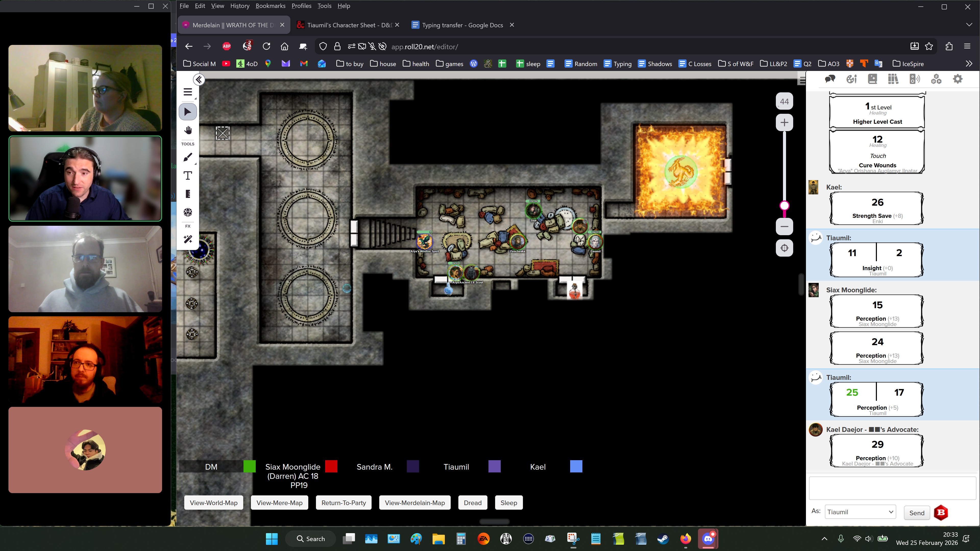
Task: Toggle the Adblock Plus extension icon
Action: [x=226, y=46]
